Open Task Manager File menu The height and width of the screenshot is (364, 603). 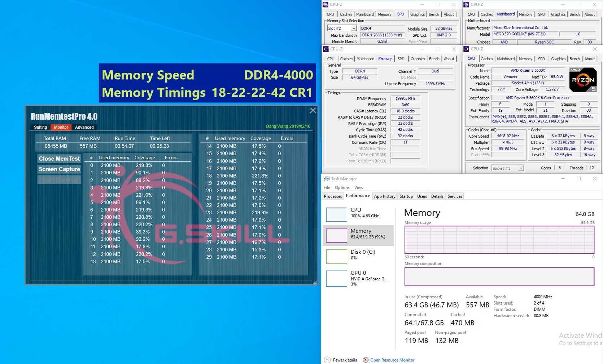(x=327, y=187)
